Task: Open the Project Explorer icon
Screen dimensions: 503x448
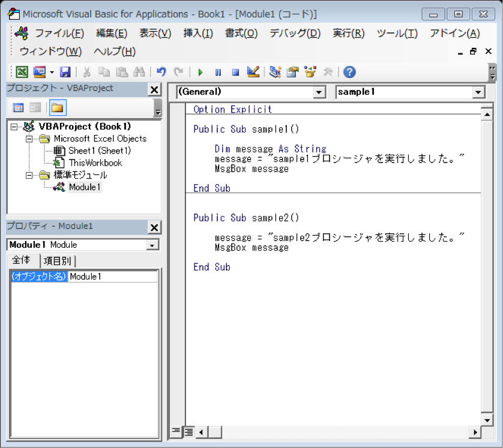Action: (276, 72)
